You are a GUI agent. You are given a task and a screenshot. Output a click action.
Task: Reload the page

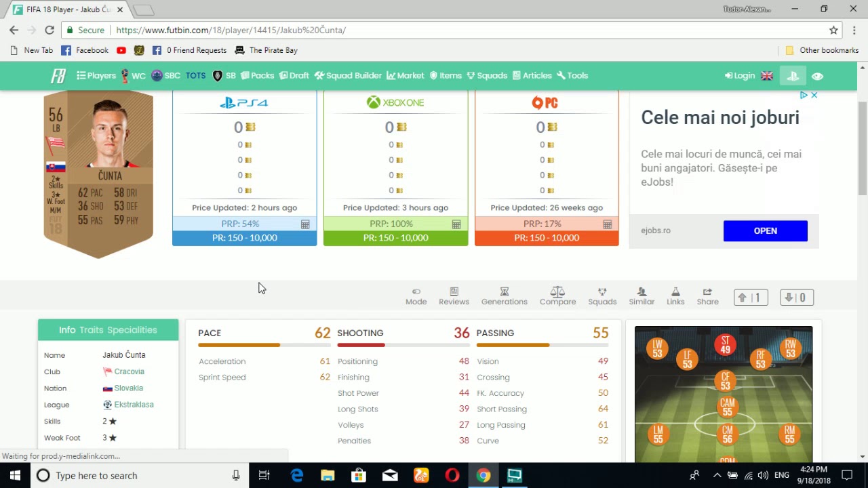pos(50,30)
